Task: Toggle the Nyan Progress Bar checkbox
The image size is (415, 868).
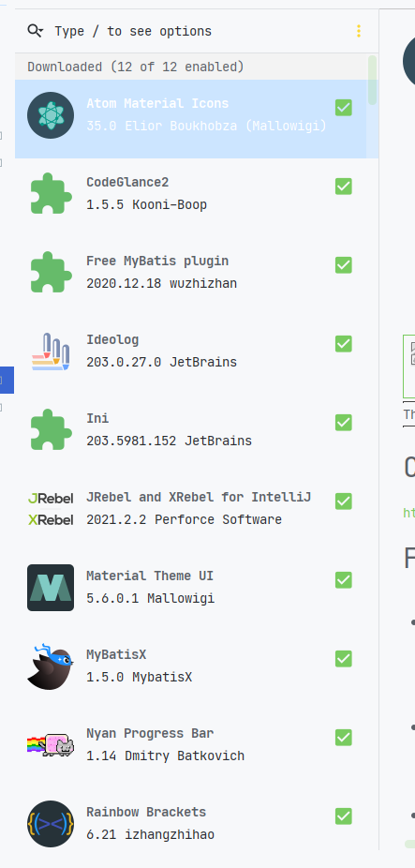Action: (x=344, y=738)
